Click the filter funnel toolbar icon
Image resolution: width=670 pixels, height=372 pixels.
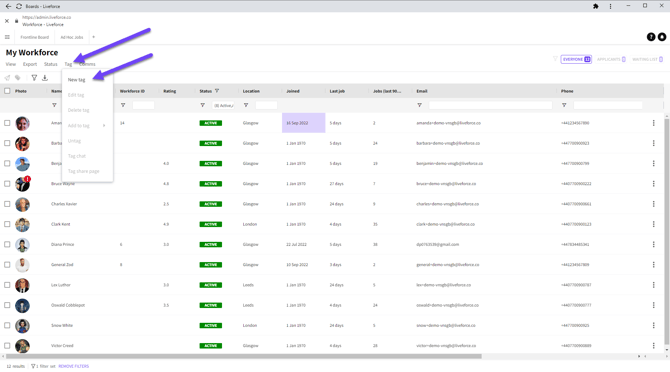coord(34,78)
